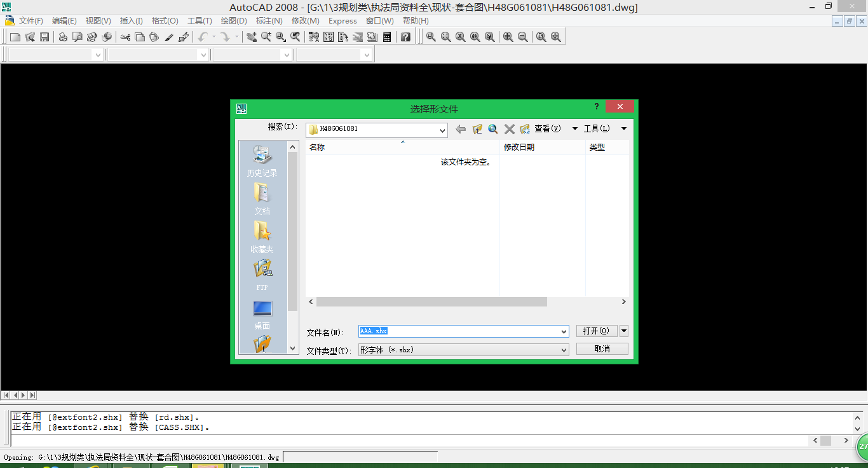Viewport: 868px width, 468px height.
Task: Click the arrow beside the 打开 button
Action: coord(624,331)
